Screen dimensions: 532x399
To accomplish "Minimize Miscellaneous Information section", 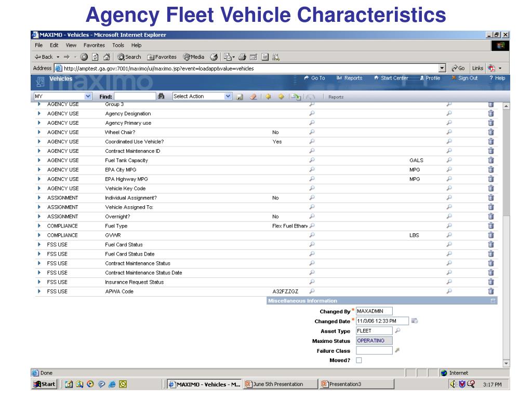I will click(x=493, y=301).
